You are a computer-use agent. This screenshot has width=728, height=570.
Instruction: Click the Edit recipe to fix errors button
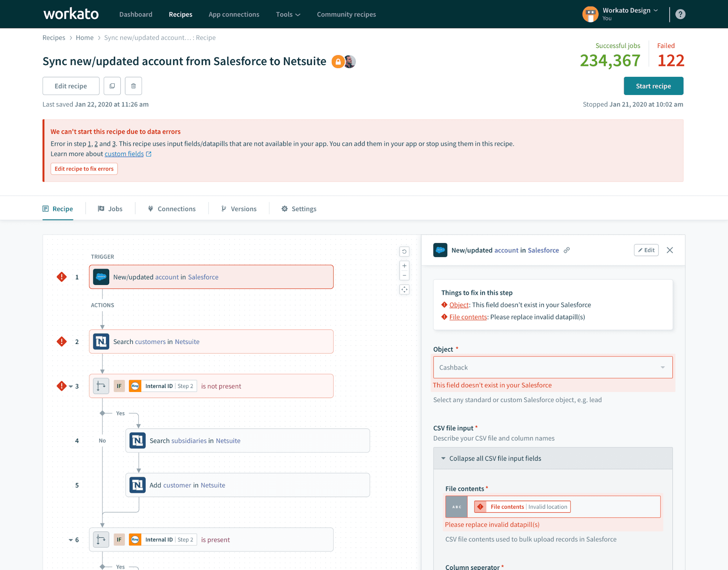[x=84, y=169]
